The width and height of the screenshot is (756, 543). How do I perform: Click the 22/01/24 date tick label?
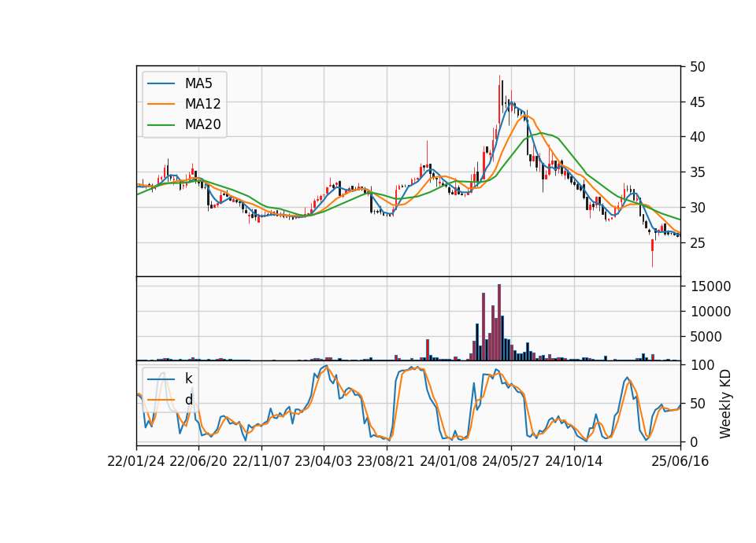point(136,461)
